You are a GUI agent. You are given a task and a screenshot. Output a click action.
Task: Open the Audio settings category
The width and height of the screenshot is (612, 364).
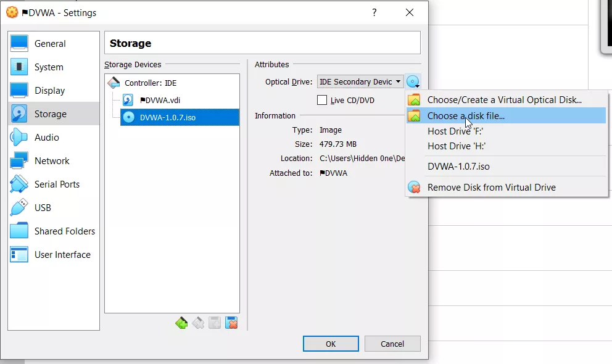pos(54,137)
